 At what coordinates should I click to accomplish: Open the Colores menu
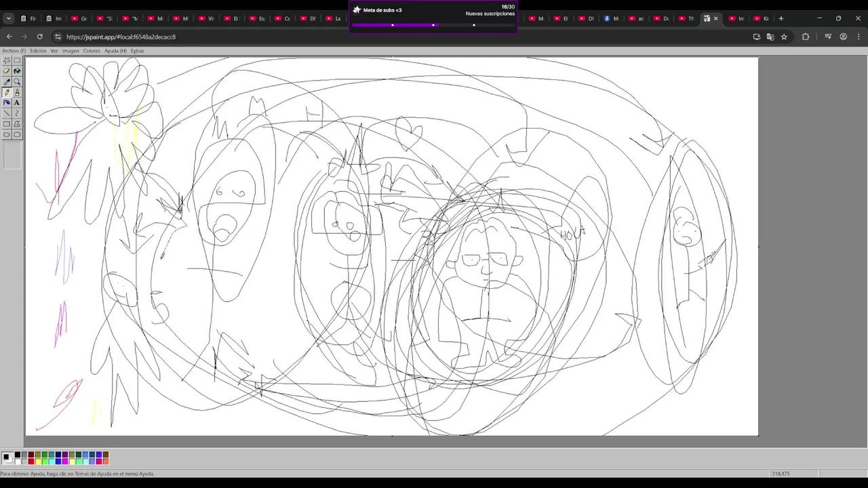click(92, 51)
